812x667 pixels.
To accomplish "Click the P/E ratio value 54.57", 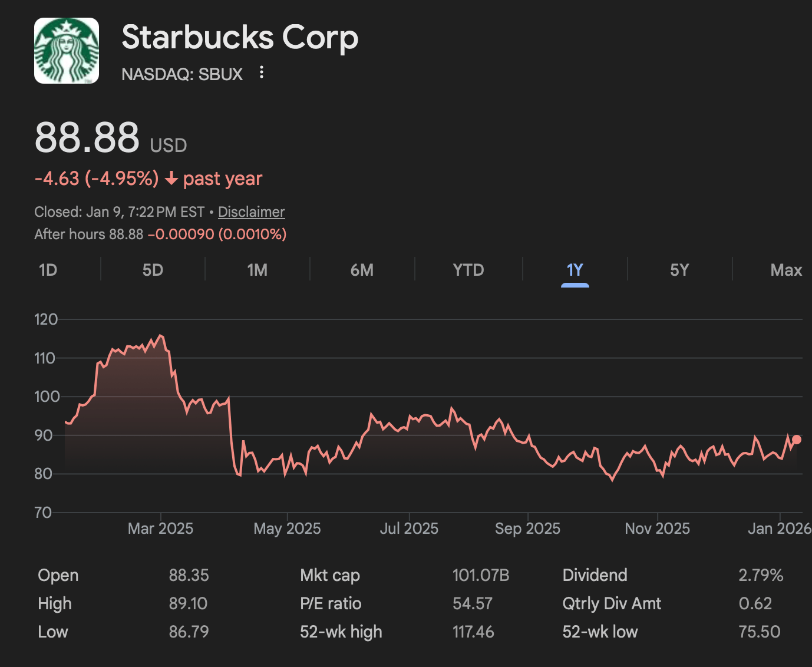I will click(473, 603).
